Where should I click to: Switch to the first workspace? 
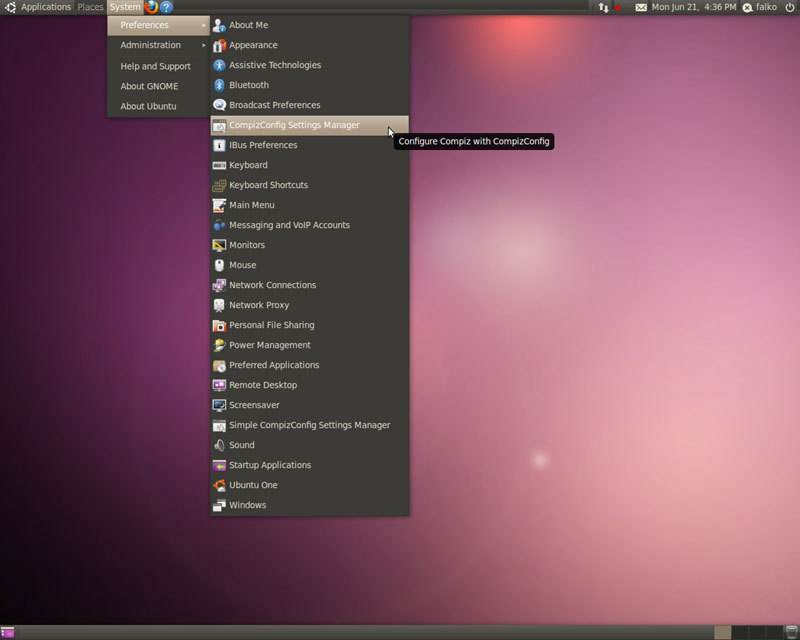click(722, 632)
